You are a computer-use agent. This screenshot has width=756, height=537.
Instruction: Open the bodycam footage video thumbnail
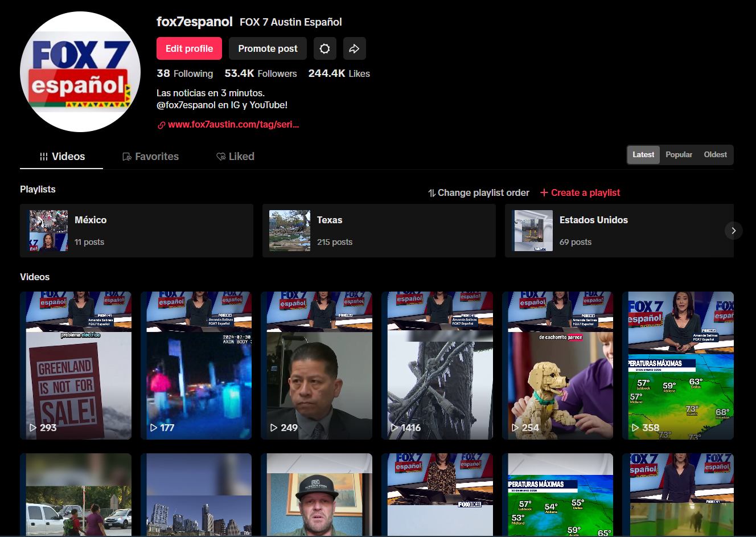click(x=196, y=366)
